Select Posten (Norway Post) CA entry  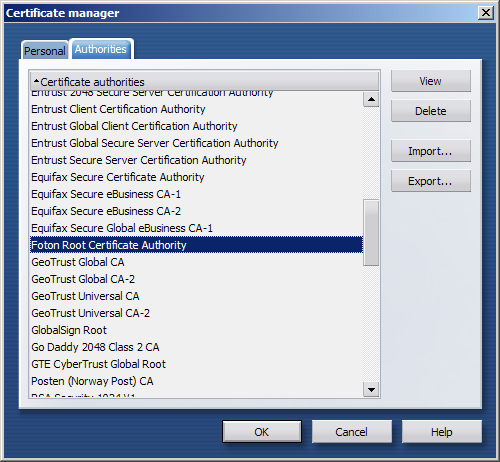click(196, 381)
